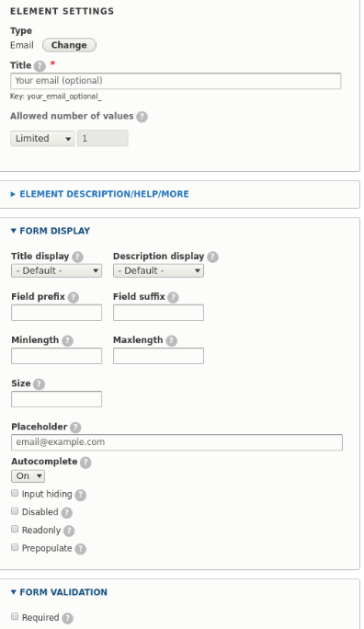
Task: Enable the Input hiding checkbox
Action: tap(15, 493)
